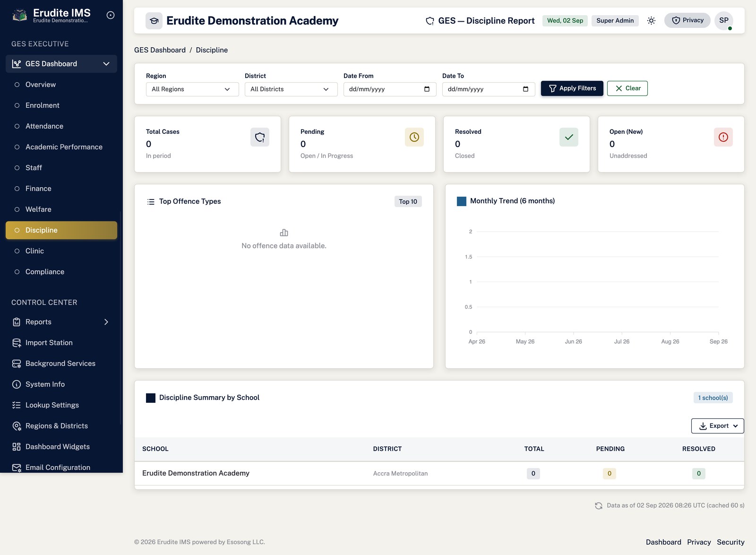Click the Super Admin role badge
This screenshot has width=756, height=555.
[615, 21]
